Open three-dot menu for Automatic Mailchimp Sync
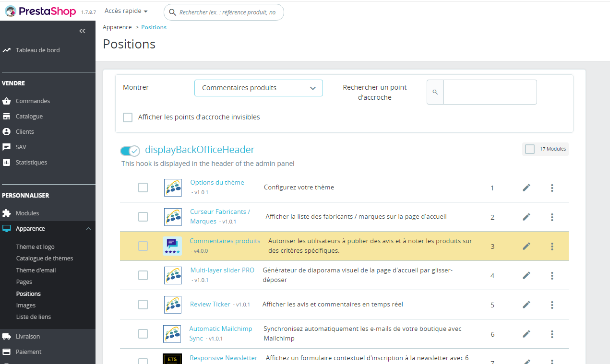This screenshot has width=610, height=364. (x=552, y=334)
